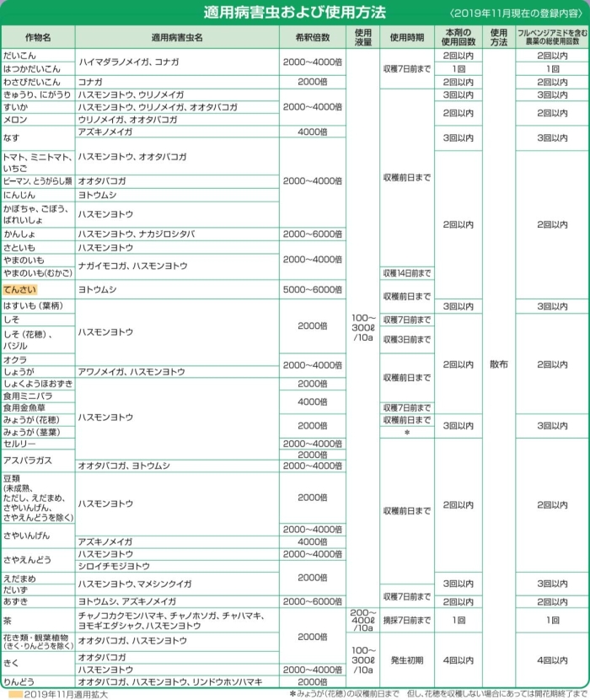
Task: Click the さやえんどう crop cell
Action: 38,560
